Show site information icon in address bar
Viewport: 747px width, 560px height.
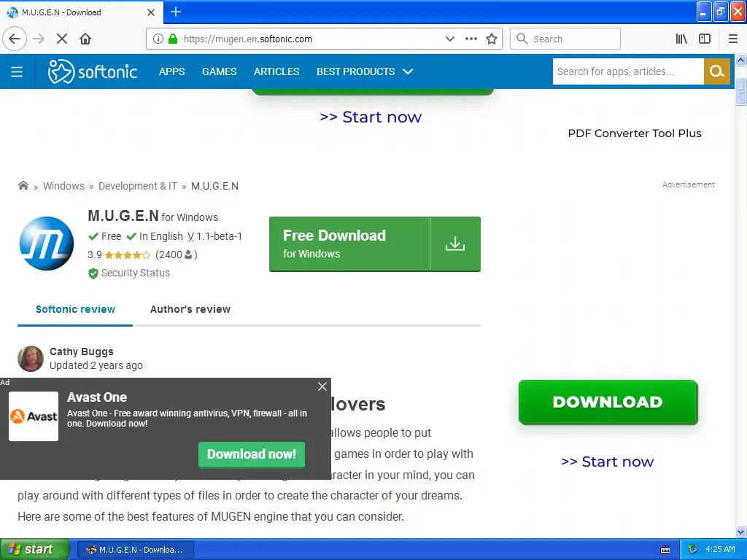pos(158,39)
